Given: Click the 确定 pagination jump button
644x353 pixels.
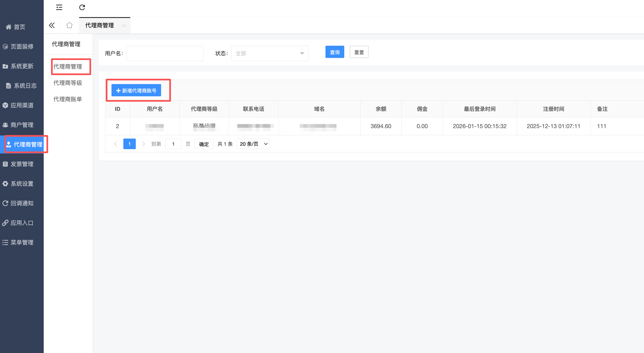Looking at the screenshot, I should [x=204, y=144].
